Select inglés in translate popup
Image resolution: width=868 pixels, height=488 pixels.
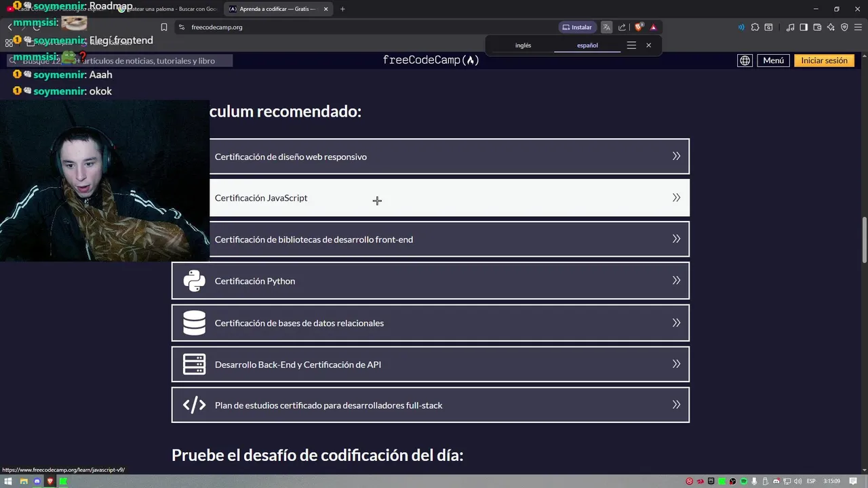tap(523, 45)
